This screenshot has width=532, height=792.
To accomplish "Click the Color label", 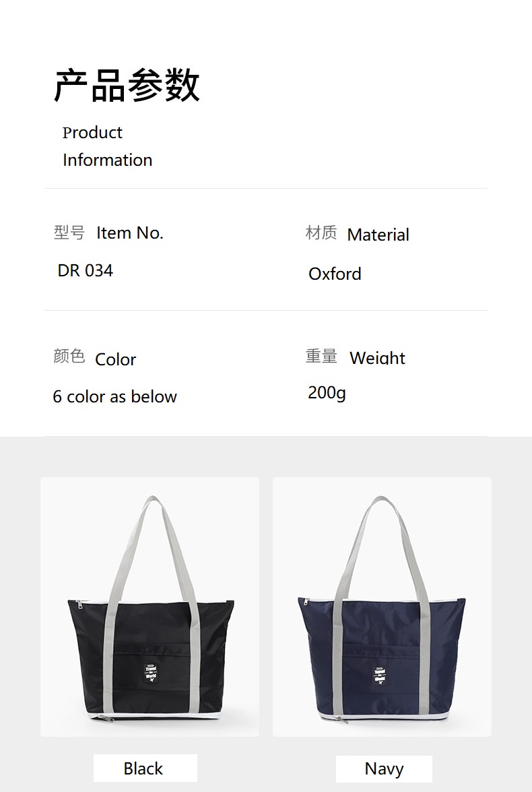I will click(x=116, y=359).
